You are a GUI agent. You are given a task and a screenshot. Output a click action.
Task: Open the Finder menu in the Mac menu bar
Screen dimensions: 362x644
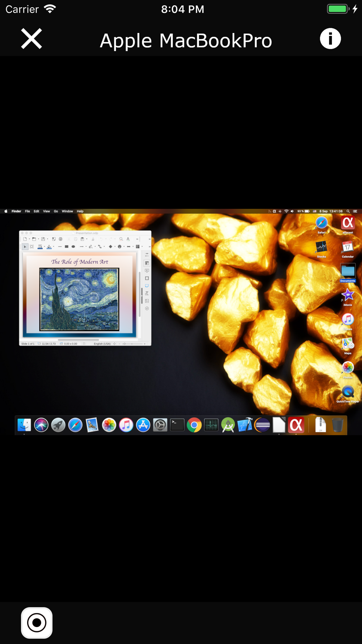pos(16,211)
